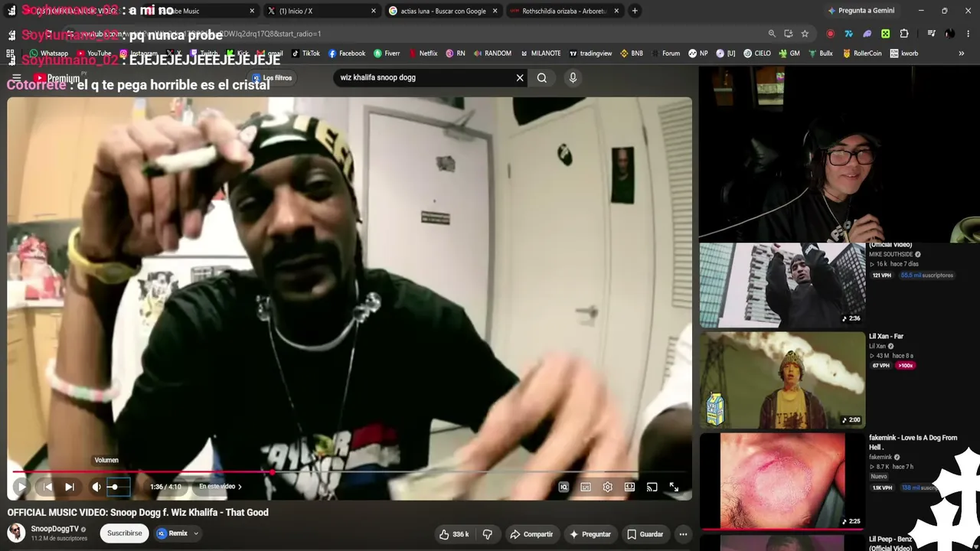Open the kworb bookmark
Image resolution: width=980 pixels, height=551 pixels.
click(903, 54)
